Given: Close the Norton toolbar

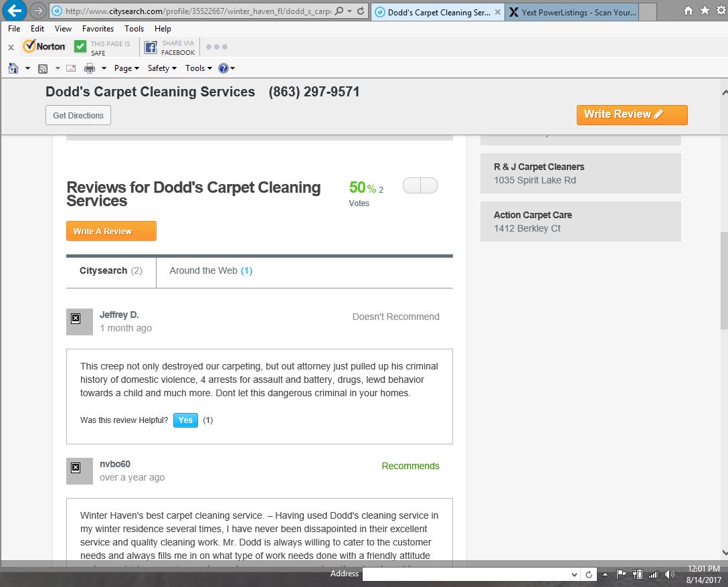Looking at the screenshot, I should 11,47.
